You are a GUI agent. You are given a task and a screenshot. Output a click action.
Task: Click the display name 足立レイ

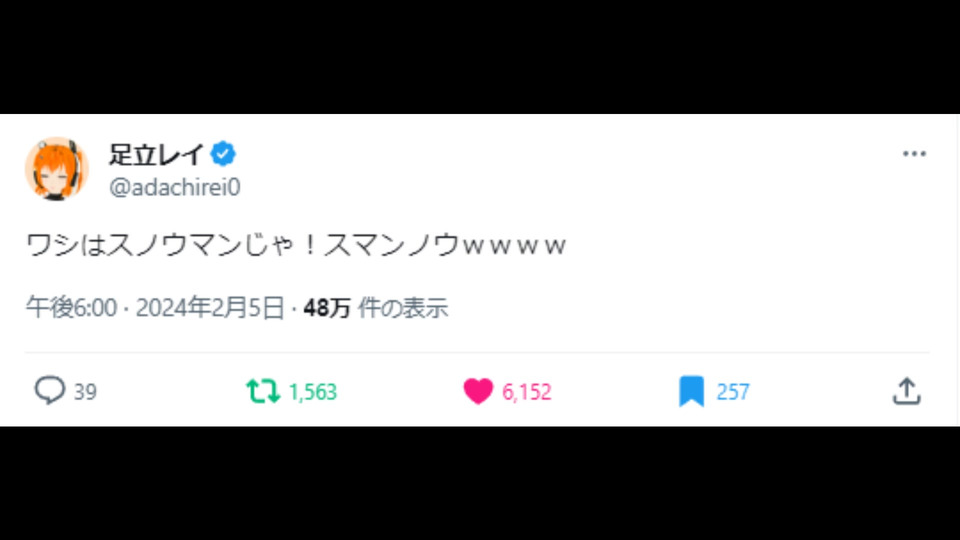pyautogui.click(x=156, y=154)
